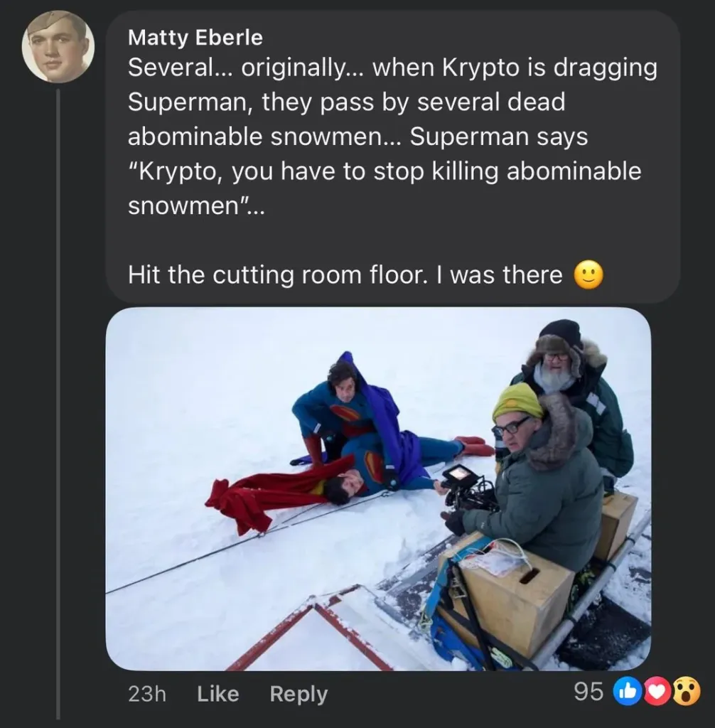Click the smiley emoji in the comment
This screenshot has width=715, height=728.
[x=588, y=275]
